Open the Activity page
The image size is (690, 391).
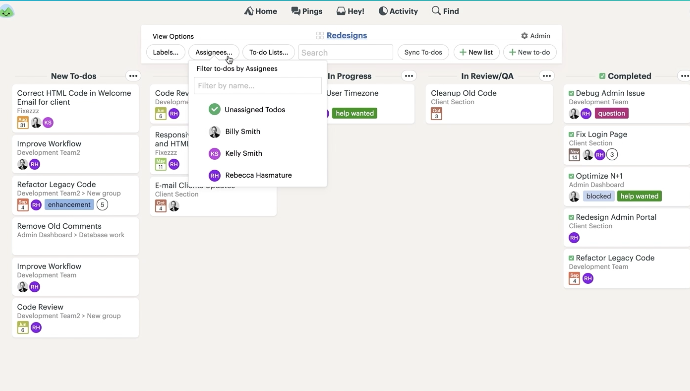pos(398,11)
